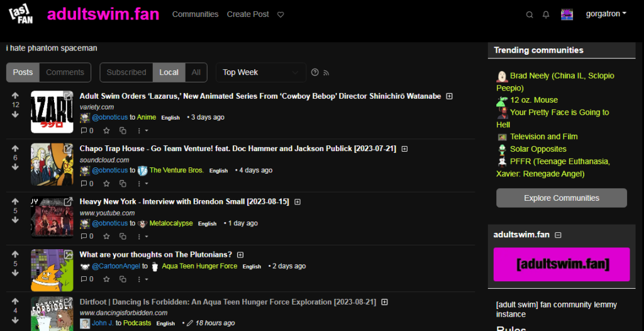
Task: Switch to the Comments view toggle
Action: coord(65,72)
